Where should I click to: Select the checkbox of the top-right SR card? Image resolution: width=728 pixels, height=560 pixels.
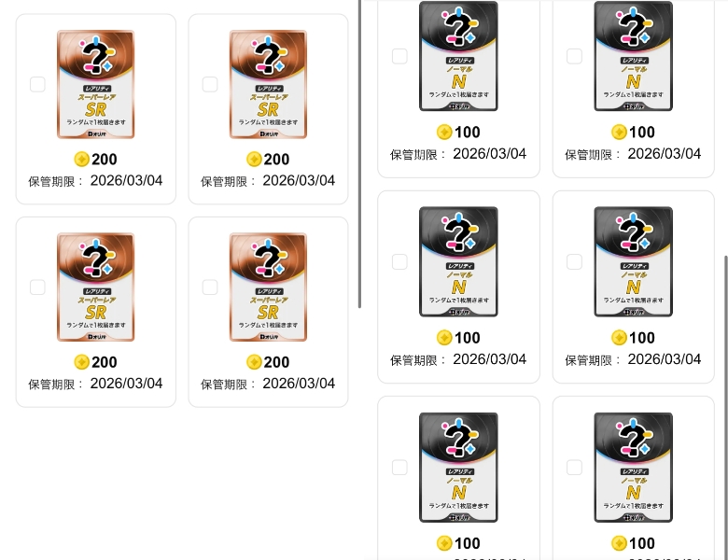coord(210,85)
